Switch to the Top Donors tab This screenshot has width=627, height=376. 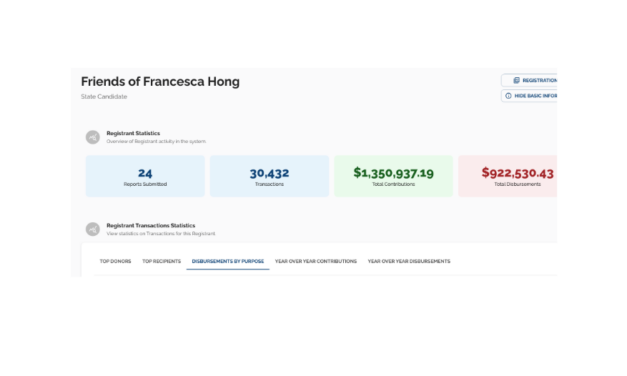pos(115,261)
